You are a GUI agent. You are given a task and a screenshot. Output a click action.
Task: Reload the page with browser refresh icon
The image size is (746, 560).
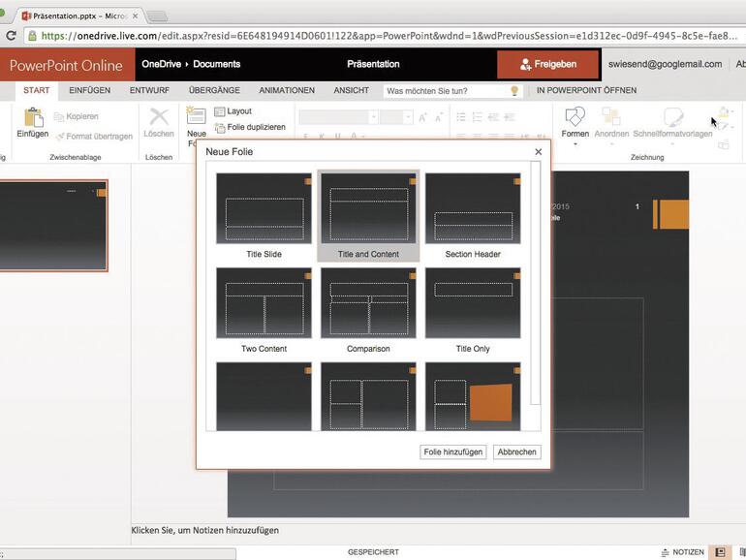pyautogui.click(x=11, y=36)
